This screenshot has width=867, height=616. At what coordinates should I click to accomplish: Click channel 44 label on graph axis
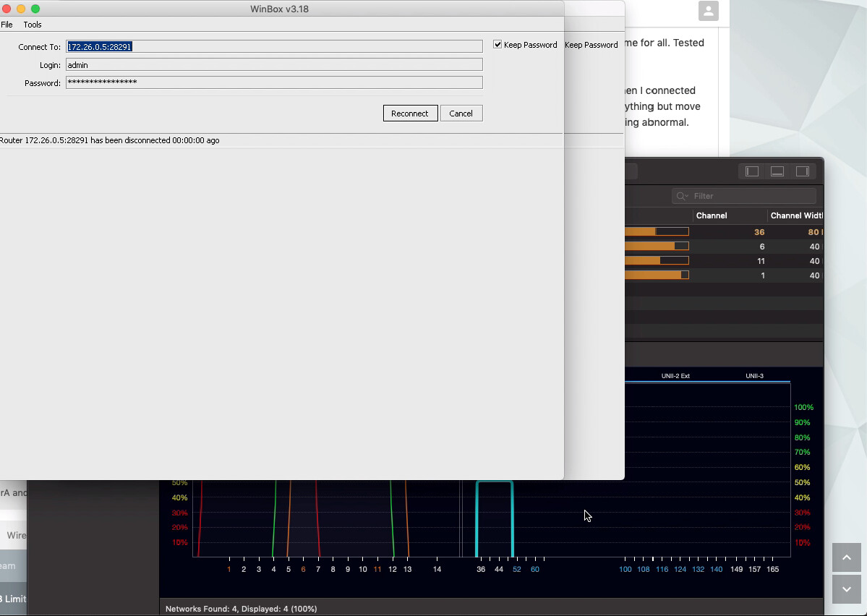pyautogui.click(x=499, y=569)
